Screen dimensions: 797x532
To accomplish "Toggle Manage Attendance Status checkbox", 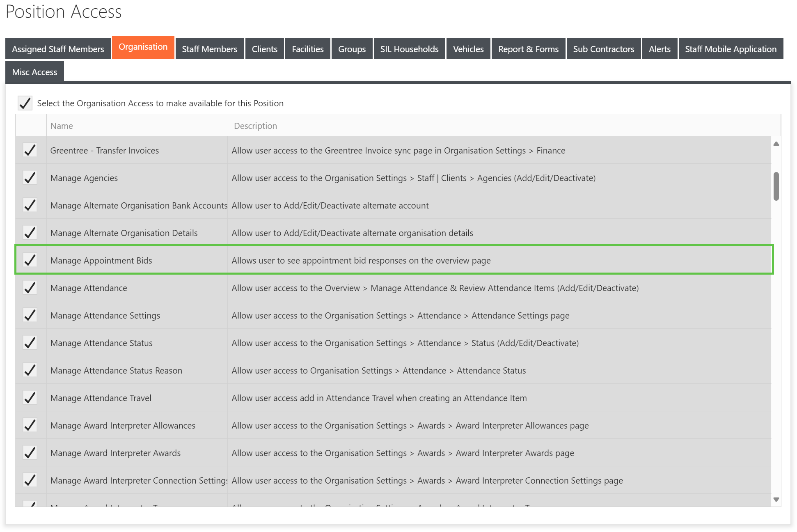I will click(x=30, y=343).
